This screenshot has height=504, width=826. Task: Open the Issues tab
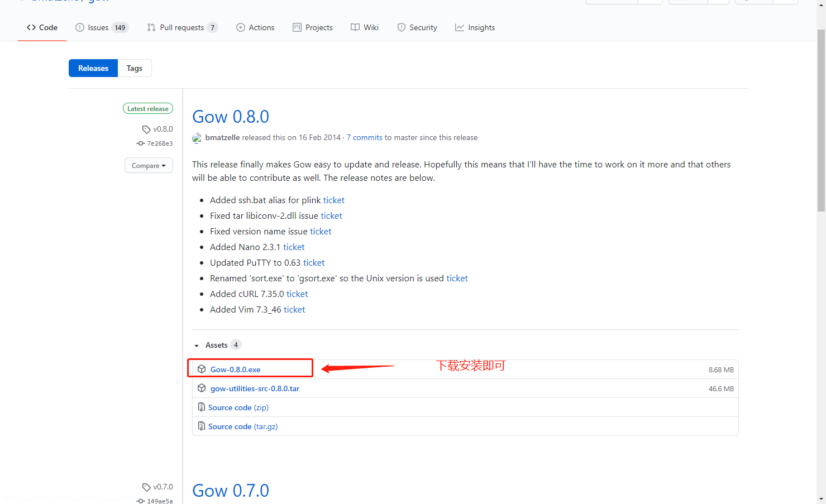click(102, 27)
